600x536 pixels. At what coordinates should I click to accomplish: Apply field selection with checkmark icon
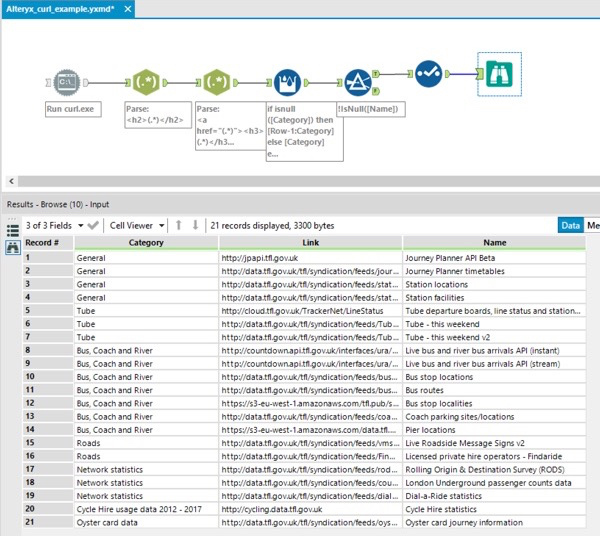tap(93, 225)
